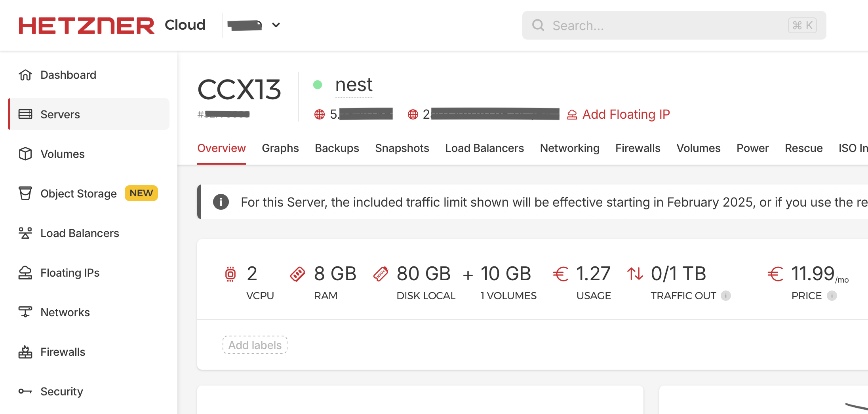Click the Object Storage bucket icon
This screenshot has width=868, height=414.
click(x=25, y=194)
